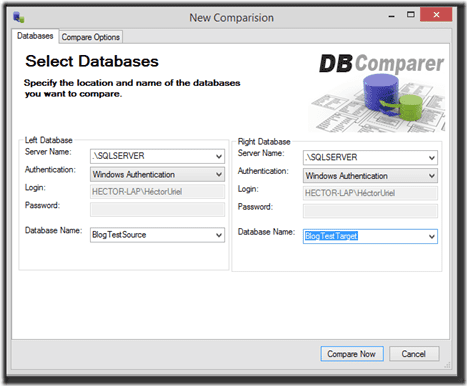Viewport: 467px width, 386px height.
Task: Cancel the new comparison dialog
Action: tap(414, 354)
